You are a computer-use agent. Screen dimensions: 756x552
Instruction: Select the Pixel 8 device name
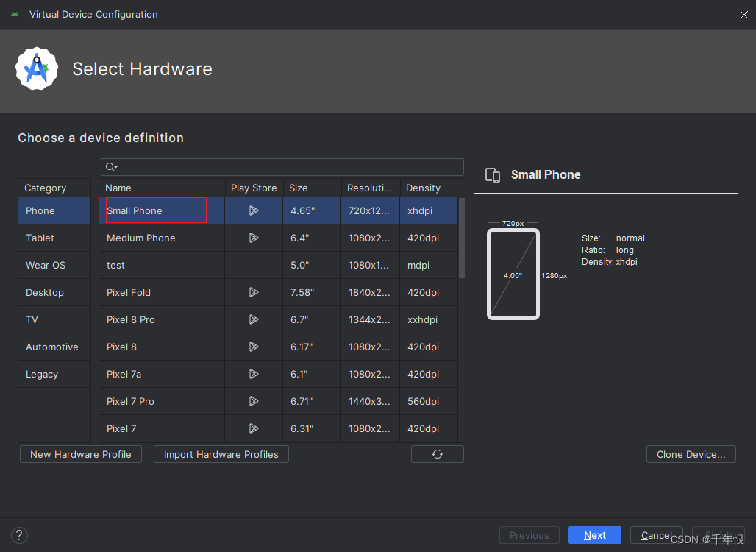[121, 347]
